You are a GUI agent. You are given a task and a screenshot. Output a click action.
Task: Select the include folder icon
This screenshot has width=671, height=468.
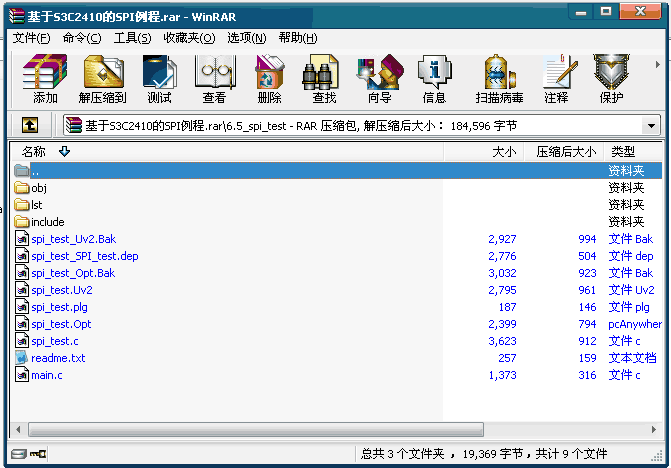[x=22, y=222]
